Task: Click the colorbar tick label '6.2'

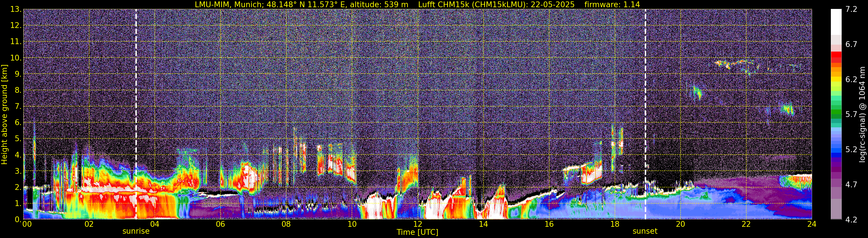Action: [851, 80]
